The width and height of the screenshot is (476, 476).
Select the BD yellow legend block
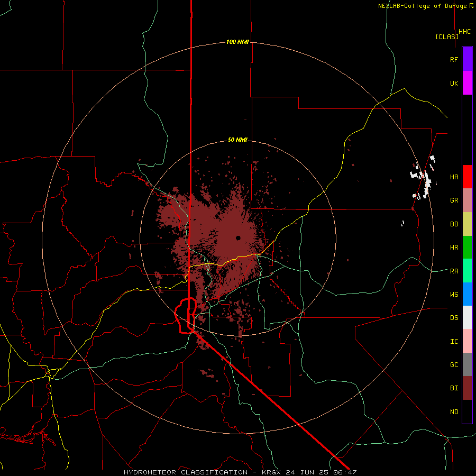point(467,224)
